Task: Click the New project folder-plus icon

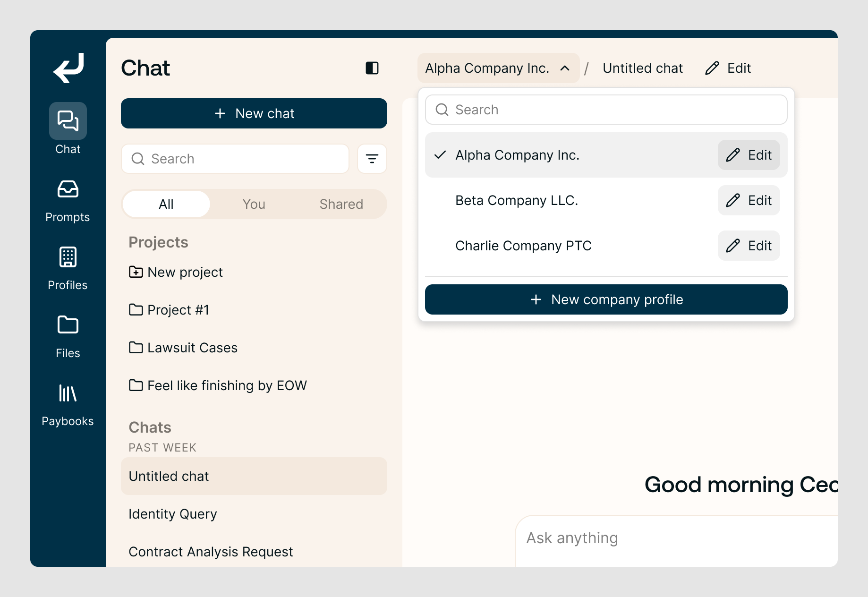Action: [136, 272]
